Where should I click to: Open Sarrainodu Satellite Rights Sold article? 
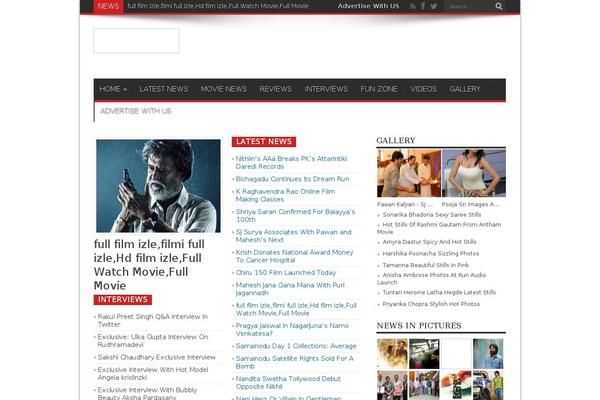click(x=294, y=362)
